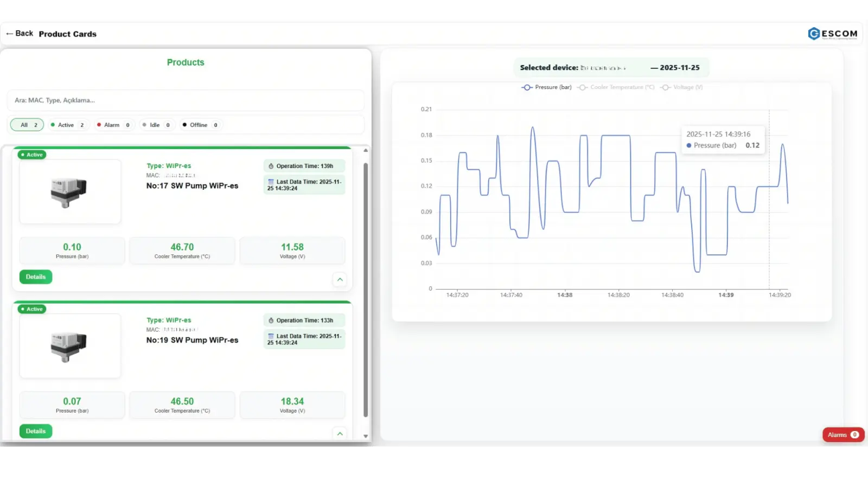
Task: Select the Active filter tab
Action: [68, 125]
